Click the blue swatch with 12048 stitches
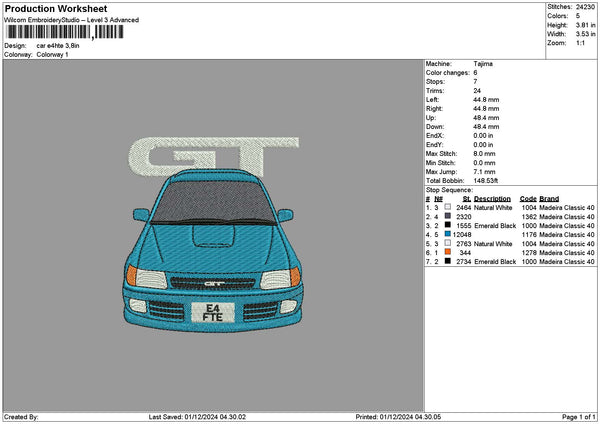Screen dimensions: 600x424 447,234
